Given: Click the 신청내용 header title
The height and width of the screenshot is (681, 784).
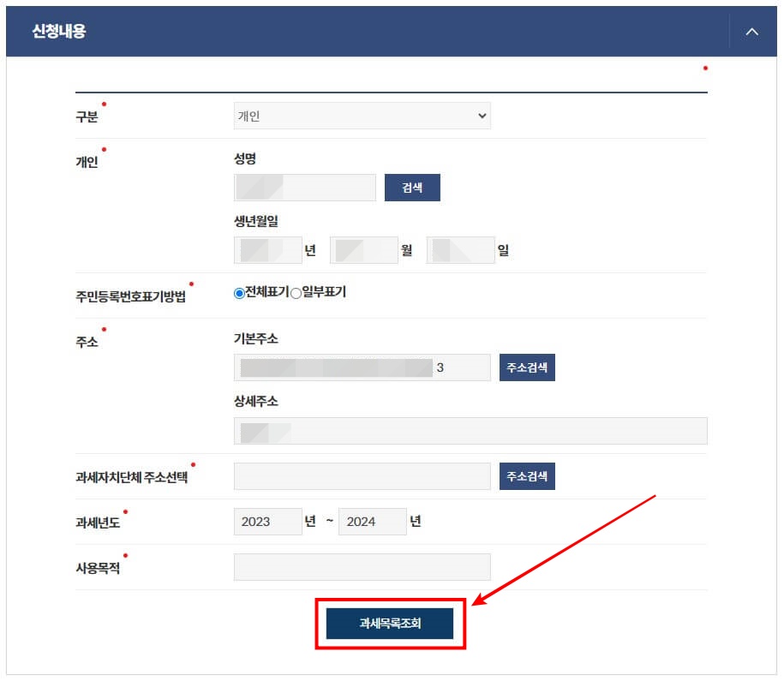Looking at the screenshot, I should coord(59,31).
